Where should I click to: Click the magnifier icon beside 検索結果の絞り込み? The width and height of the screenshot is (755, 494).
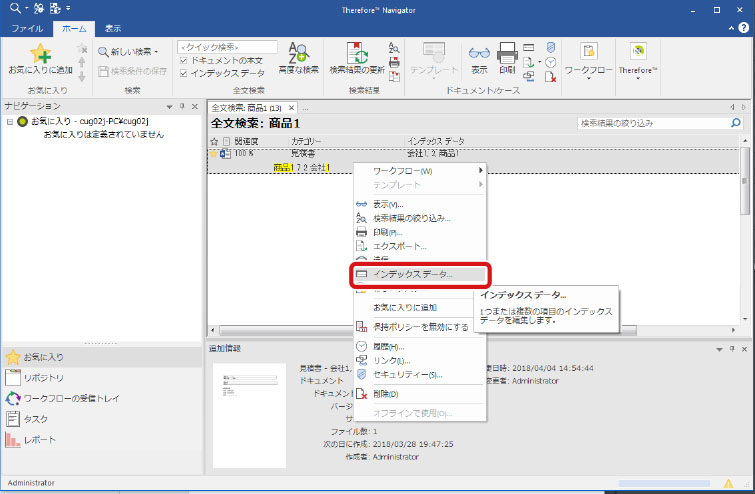(x=736, y=123)
